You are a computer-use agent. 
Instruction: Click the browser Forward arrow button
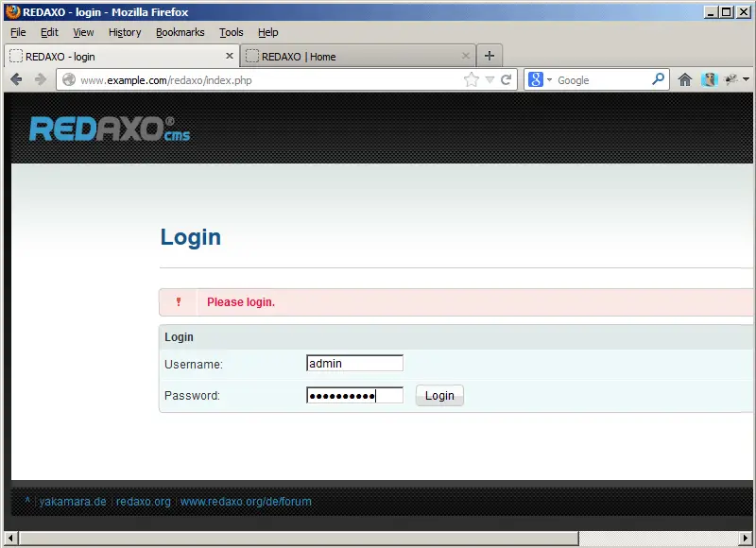[41, 79]
